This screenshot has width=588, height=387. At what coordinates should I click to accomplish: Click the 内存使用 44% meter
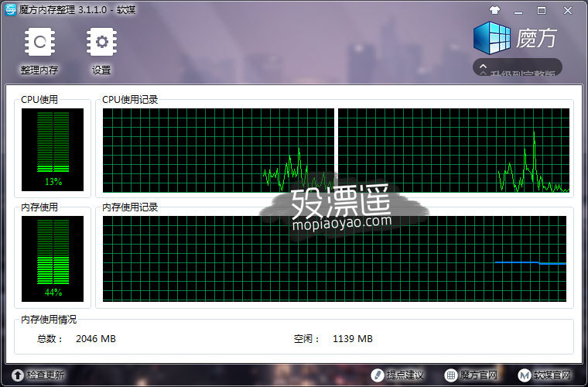click(53, 259)
